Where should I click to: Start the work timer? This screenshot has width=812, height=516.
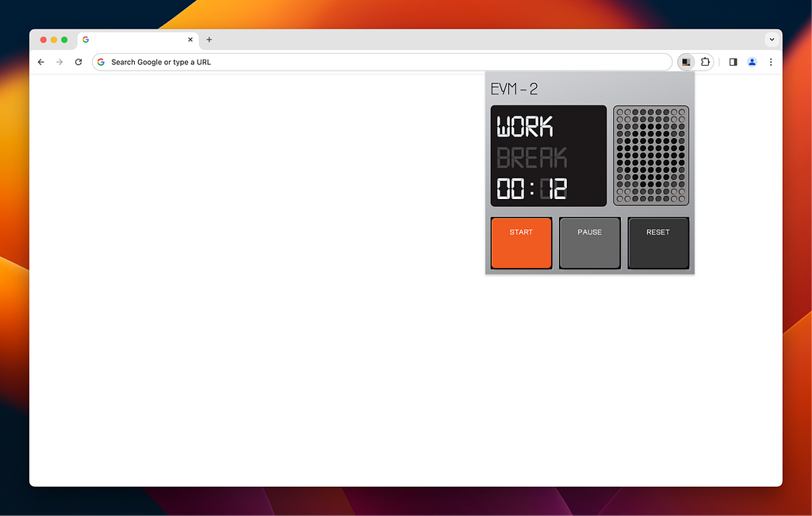tap(521, 243)
